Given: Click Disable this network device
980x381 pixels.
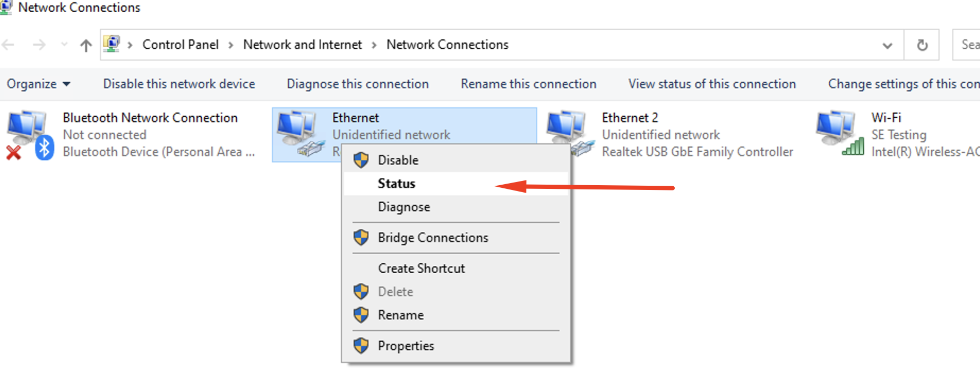Looking at the screenshot, I should pyautogui.click(x=179, y=84).
